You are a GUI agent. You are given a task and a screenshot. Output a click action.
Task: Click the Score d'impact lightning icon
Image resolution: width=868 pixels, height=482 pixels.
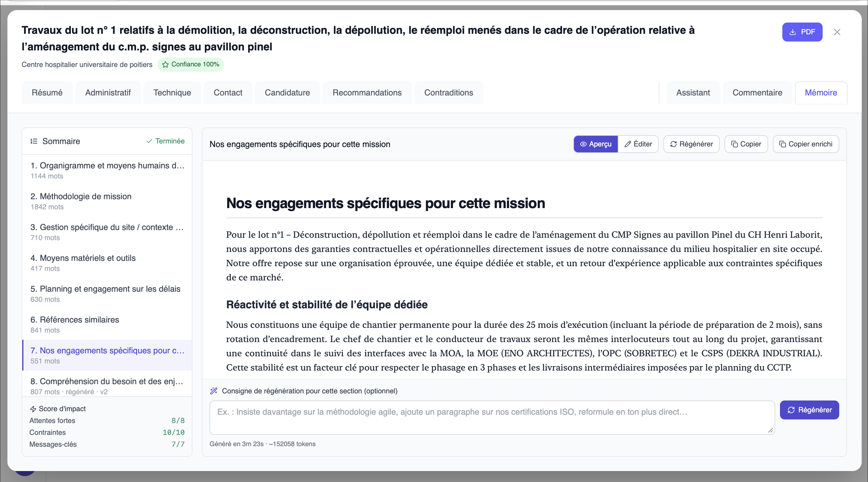(33, 409)
